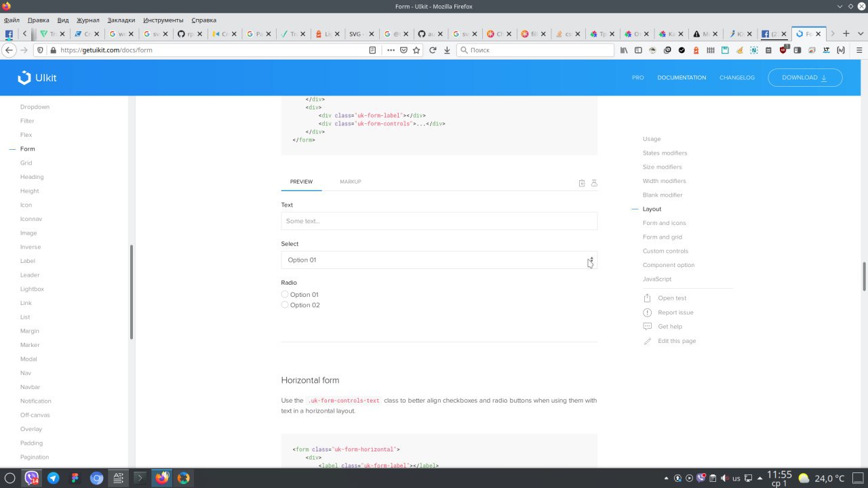This screenshot has height=488, width=868.
Task: Open the Файл menu
Action: (x=12, y=20)
